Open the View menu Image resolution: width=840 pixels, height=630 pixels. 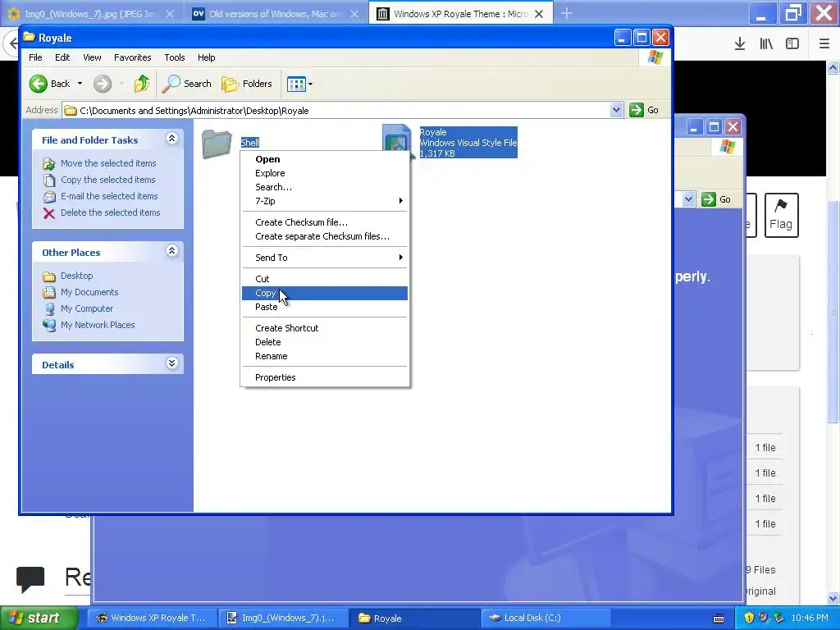point(92,57)
